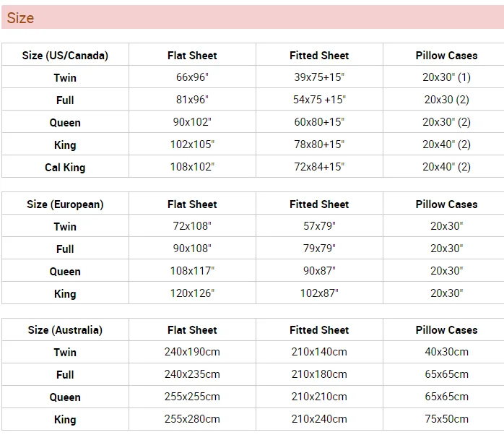Click the pink Size heading bar

click(x=252, y=18)
